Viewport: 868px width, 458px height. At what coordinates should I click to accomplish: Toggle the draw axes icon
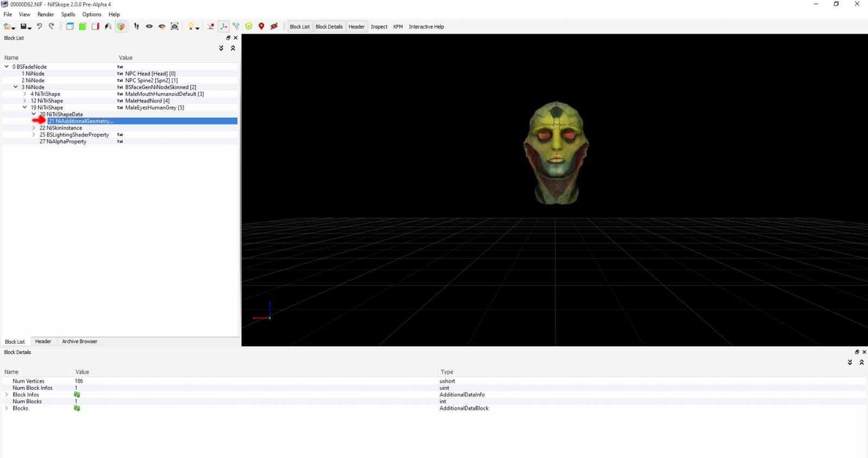(224, 27)
